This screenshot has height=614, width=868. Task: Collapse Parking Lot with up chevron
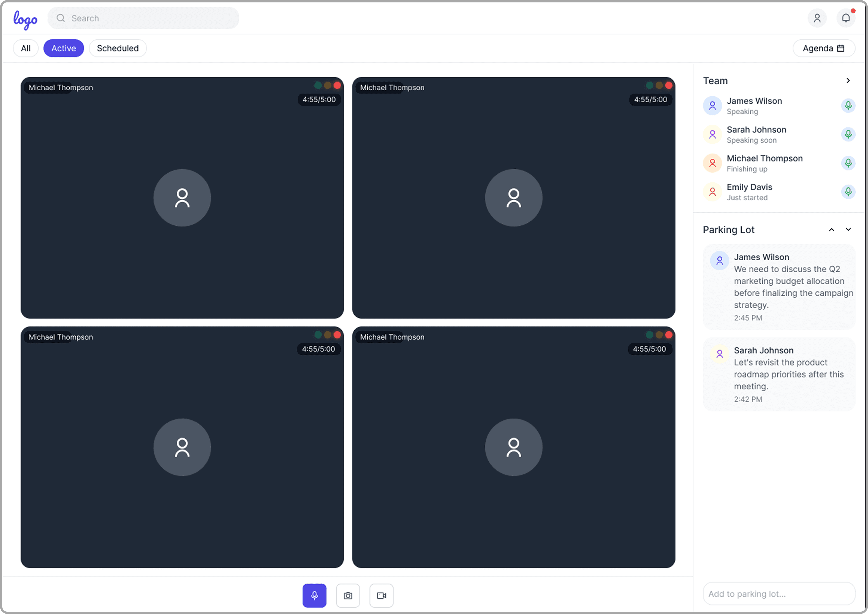click(x=831, y=230)
